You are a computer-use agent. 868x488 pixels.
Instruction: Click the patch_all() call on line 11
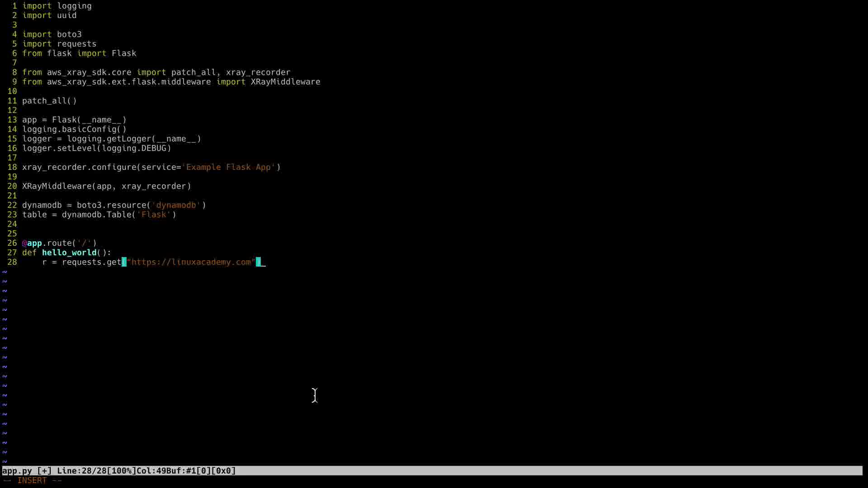tap(49, 101)
